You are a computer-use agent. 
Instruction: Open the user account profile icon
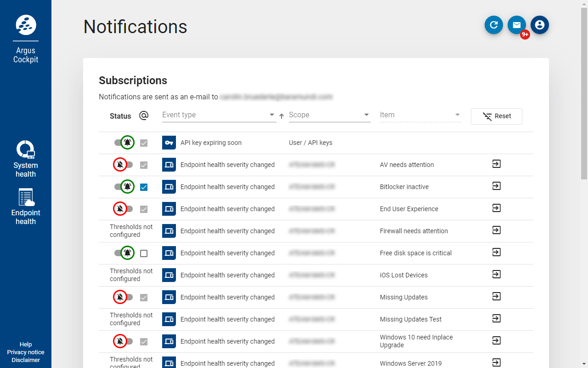540,25
